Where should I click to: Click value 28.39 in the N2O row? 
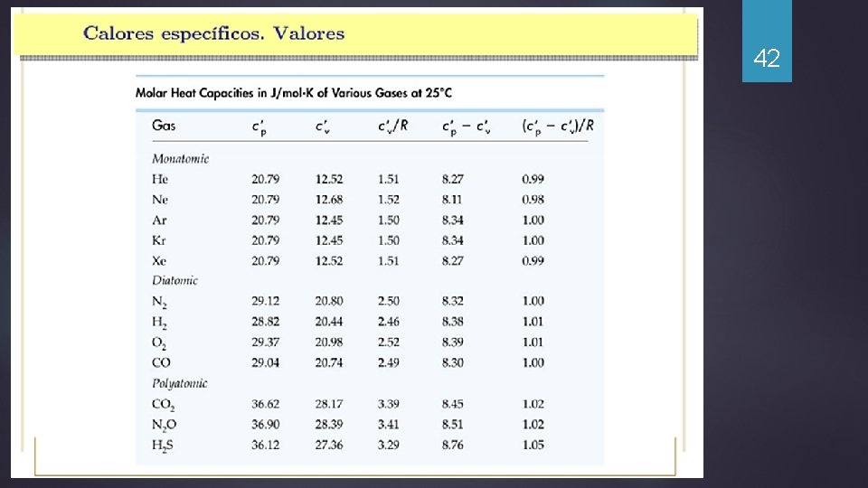pos(329,425)
